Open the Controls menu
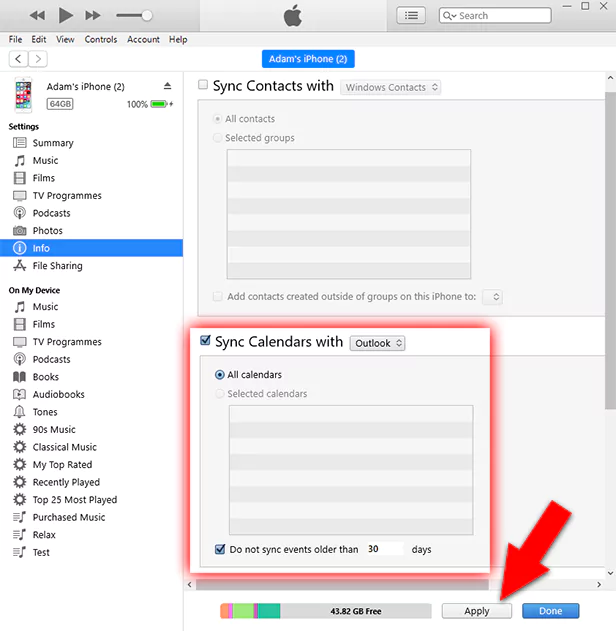The image size is (616, 631). click(101, 40)
